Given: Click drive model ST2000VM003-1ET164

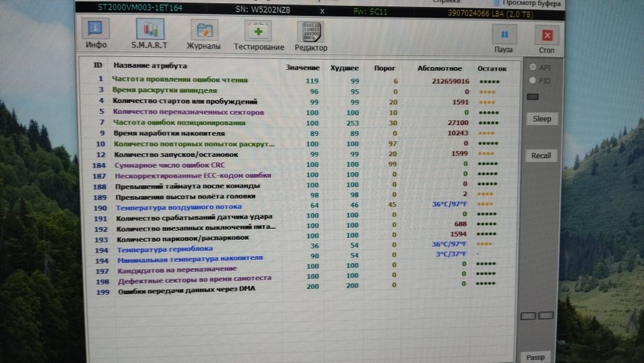Looking at the screenshot, I should click(140, 7).
